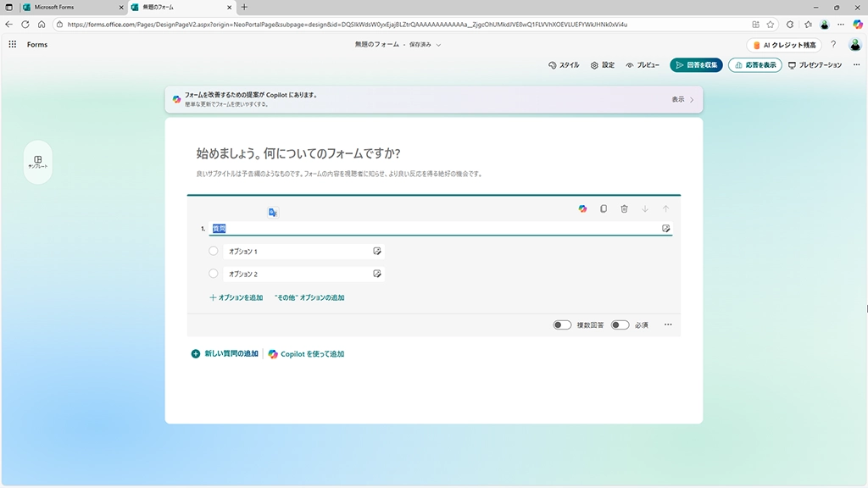Toggle the 複数回答 switch
The height and width of the screenshot is (488, 868).
562,324
